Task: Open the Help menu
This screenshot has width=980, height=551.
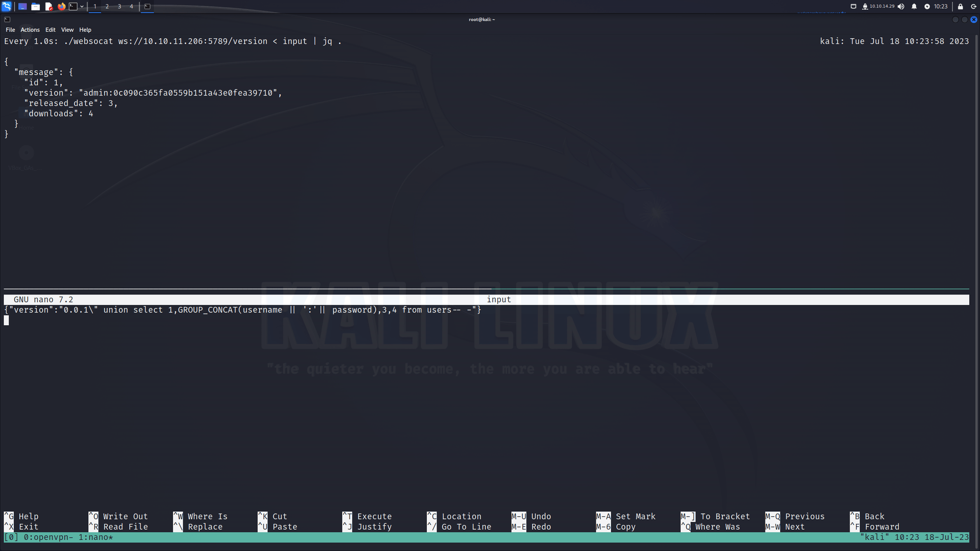Action: [x=85, y=30]
